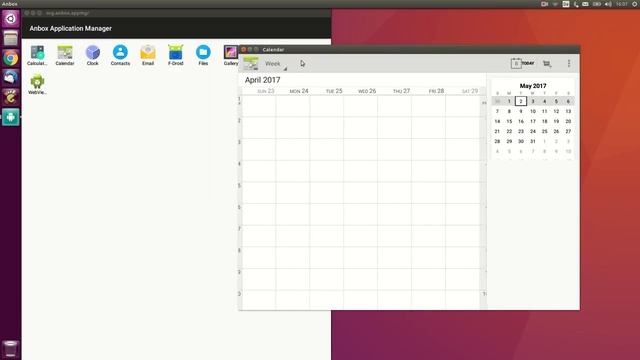Select May 2 in mini calendar

pos(521,101)
